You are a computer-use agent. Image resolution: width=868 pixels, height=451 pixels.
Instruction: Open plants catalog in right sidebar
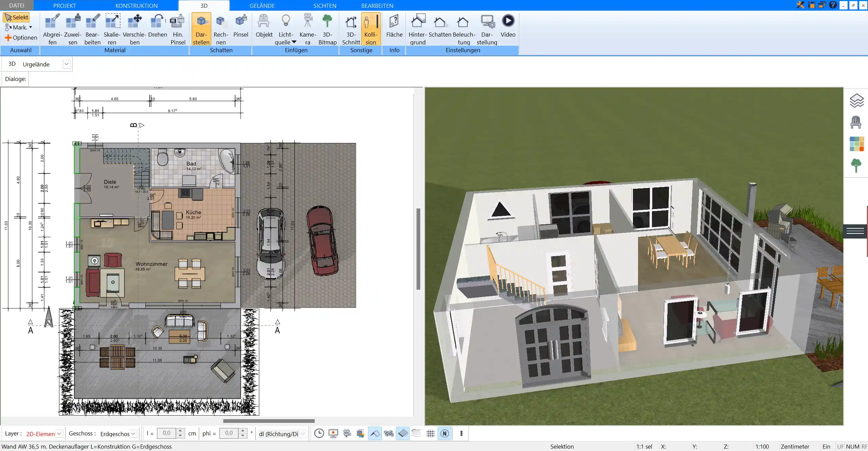[856, 166]
